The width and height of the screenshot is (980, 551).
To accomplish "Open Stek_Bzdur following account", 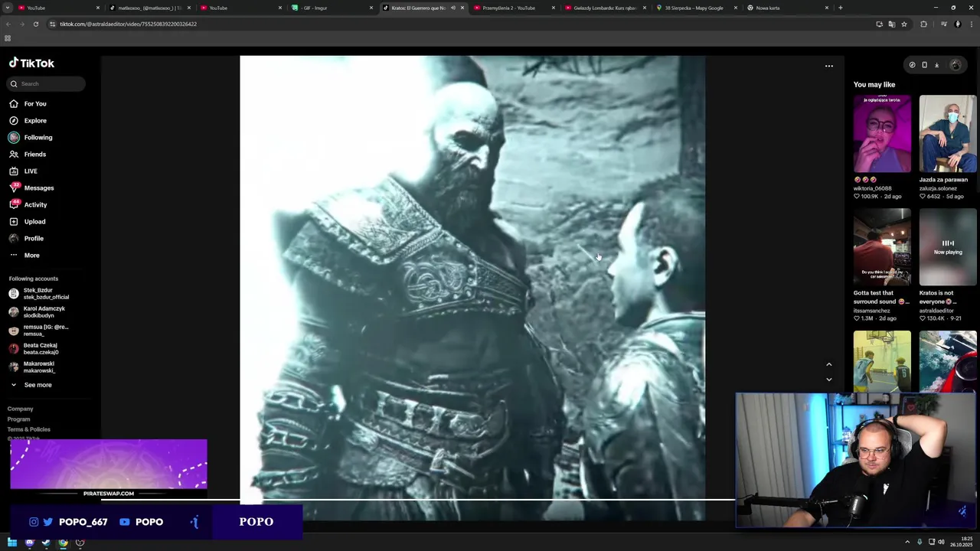I will coord(38,294).
